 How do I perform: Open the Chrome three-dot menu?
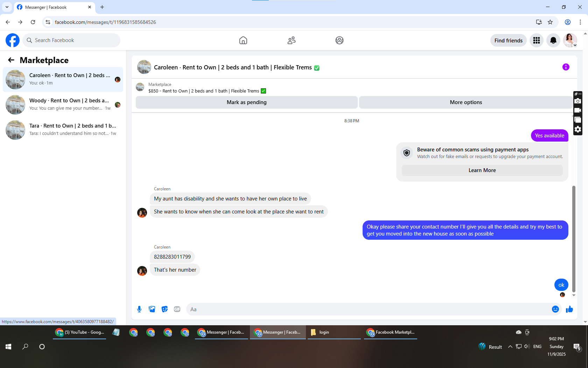[x=580, y=22]
